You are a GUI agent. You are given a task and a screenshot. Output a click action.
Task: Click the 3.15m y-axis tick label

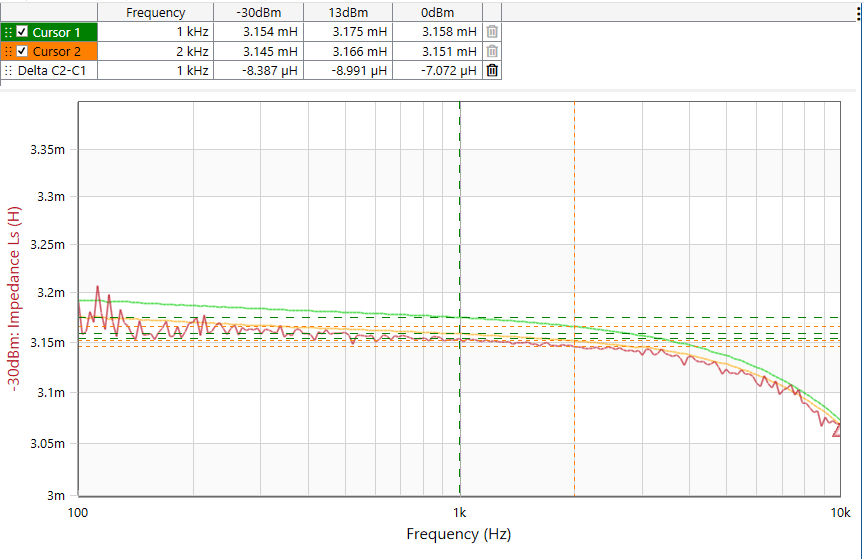point(47,342)
